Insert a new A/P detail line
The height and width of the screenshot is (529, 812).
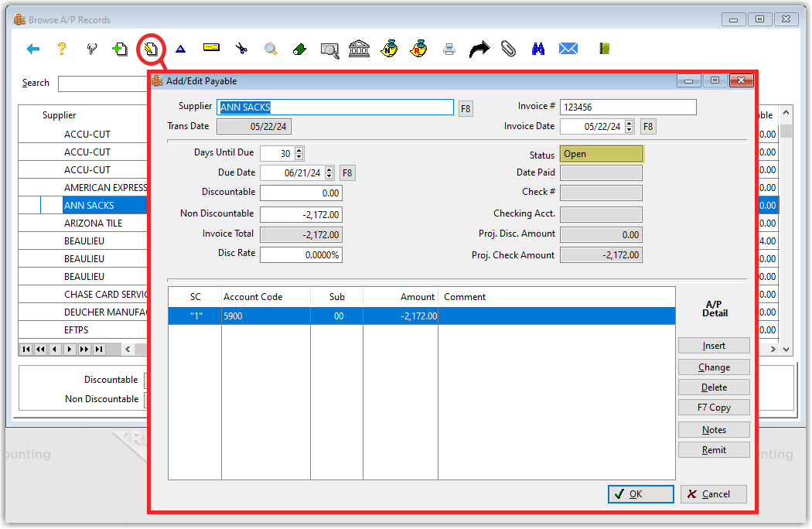tap(714, 345)
